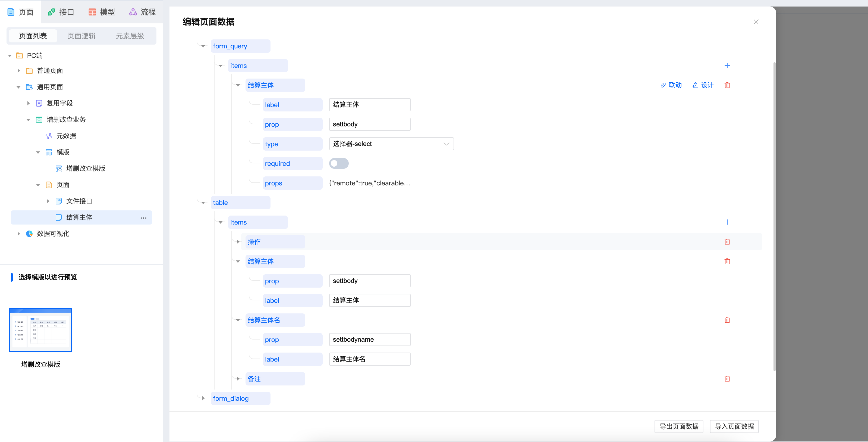Click the add (+) icon next to form_query items

point(727,66)
